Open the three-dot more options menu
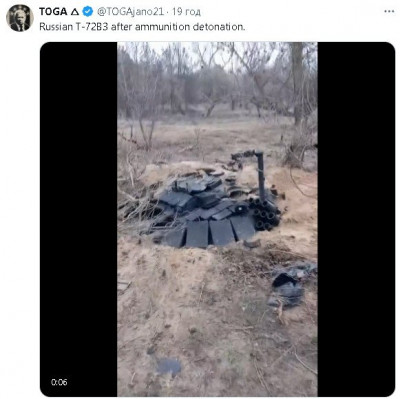The height and width of the screenshot is (399, 400). click(389, 11)
